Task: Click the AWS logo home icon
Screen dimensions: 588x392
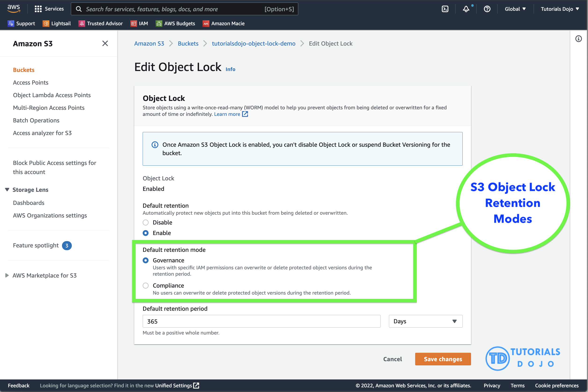Action: (14, 9)
